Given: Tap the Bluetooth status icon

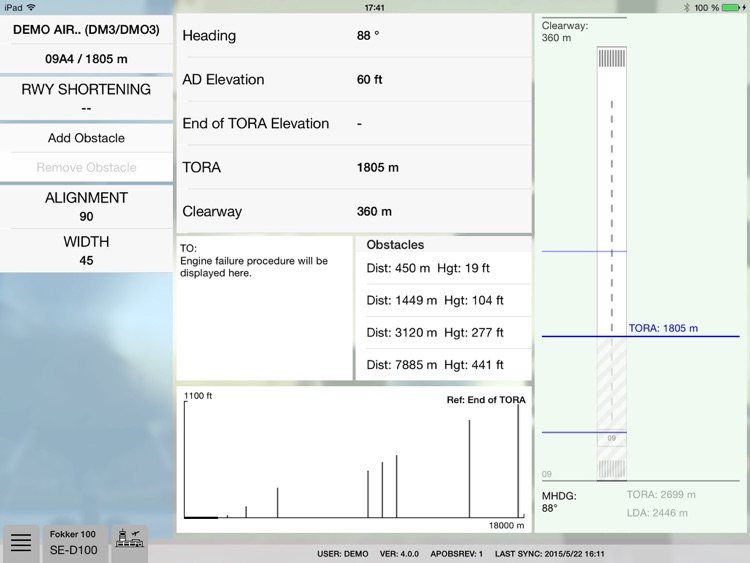Looking at the screenshot, I should [x=687, y=8].
